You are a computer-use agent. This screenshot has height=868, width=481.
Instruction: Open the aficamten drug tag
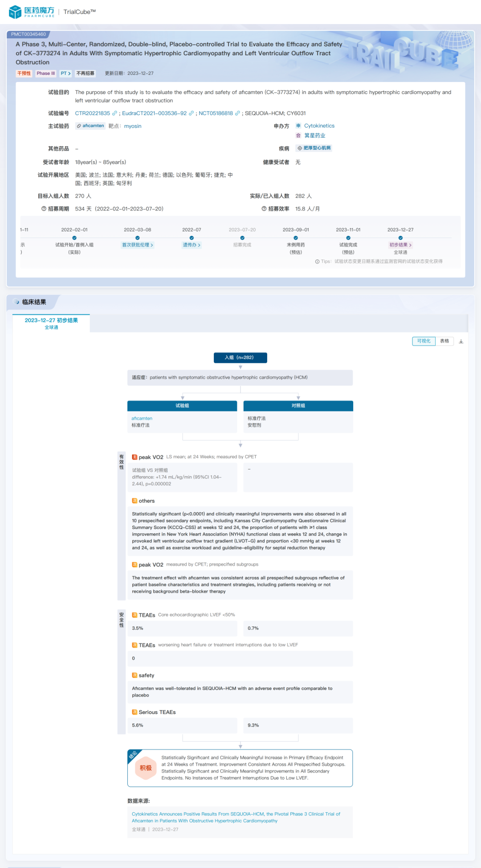pyautogui.click(x=90, y=126)
